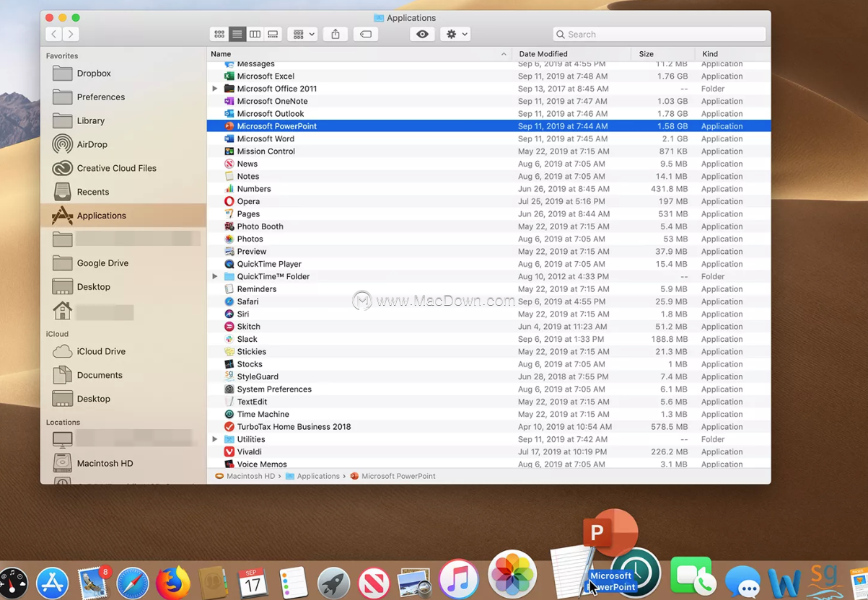
Task: Click Macintosh HD in path bar
Action: click(250, 476)
